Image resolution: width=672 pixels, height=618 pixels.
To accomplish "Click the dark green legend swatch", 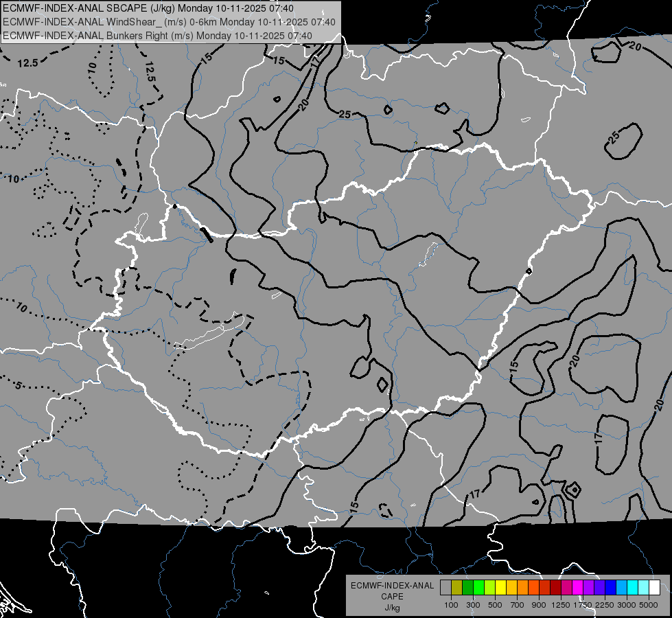I will 467,588.
